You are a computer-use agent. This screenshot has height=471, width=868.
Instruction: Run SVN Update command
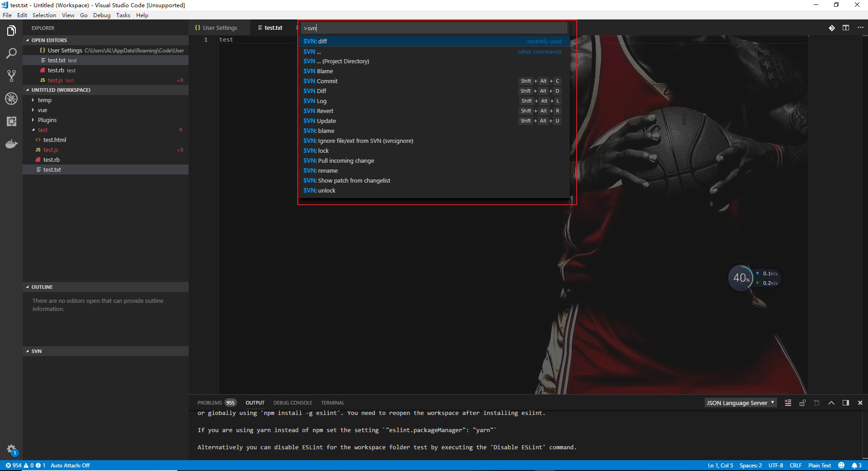433,121
